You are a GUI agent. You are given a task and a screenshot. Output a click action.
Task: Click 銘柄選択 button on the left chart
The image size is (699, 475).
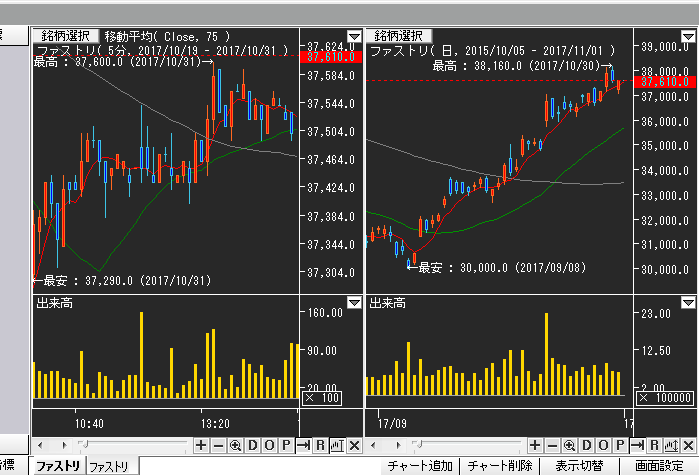click(63, 35)
